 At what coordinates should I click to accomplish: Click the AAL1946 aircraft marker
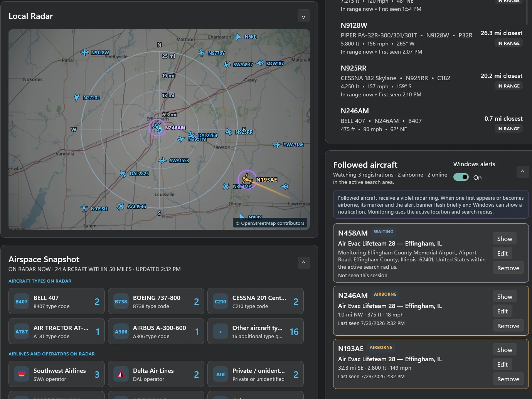121,207
